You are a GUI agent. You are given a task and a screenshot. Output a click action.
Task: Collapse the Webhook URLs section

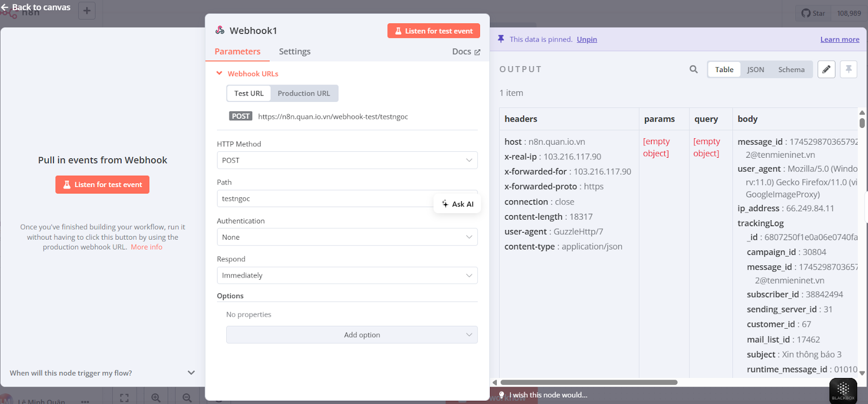click(247, 74)
